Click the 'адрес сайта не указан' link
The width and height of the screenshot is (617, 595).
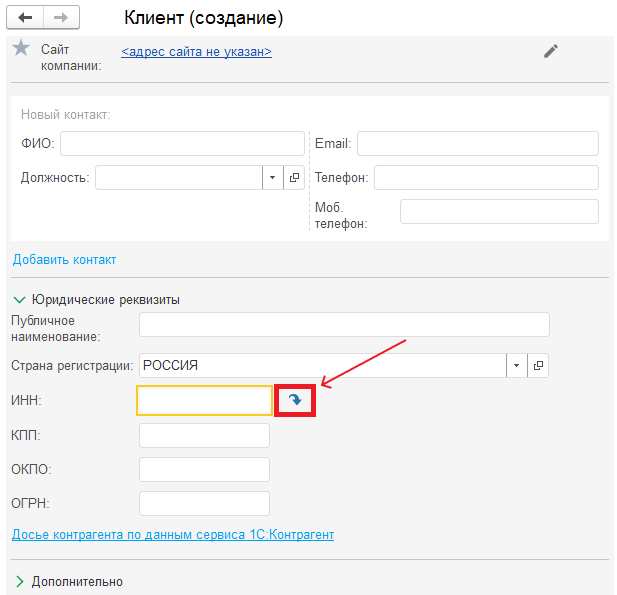[x=196, y=51]
